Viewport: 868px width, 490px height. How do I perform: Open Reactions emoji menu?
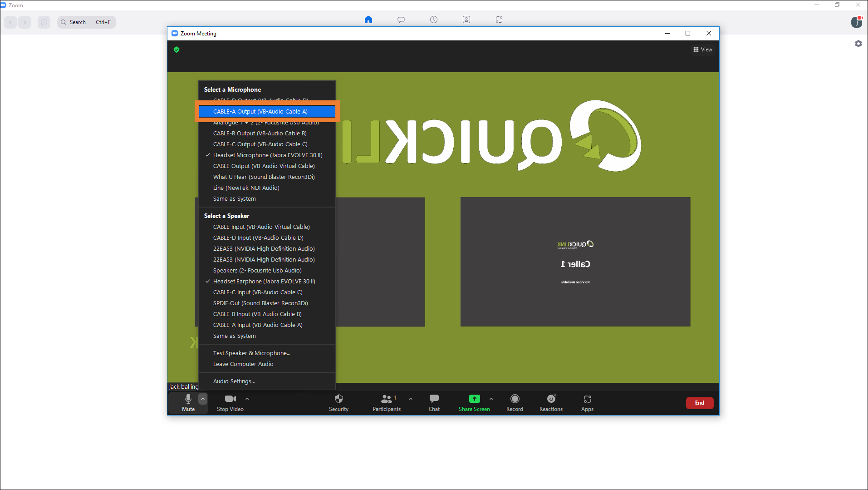click(x=551, y=402)
